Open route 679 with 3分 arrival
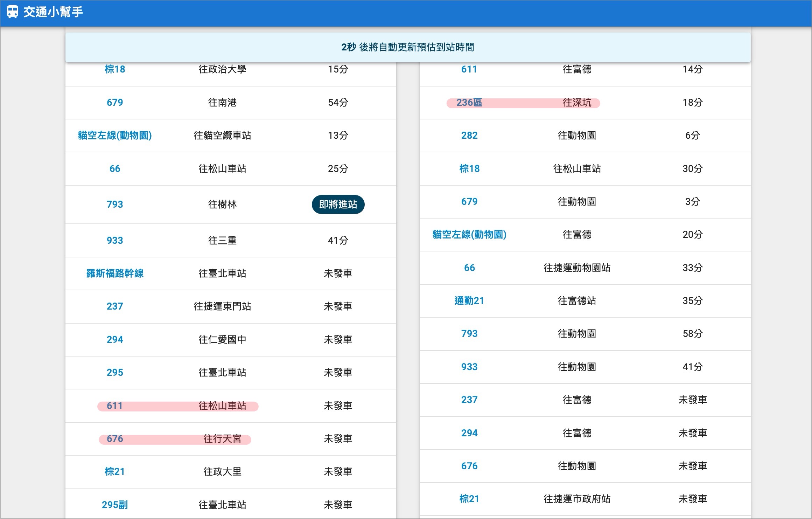812x519 pixels. pyautogui.click(x=469, y=202)
